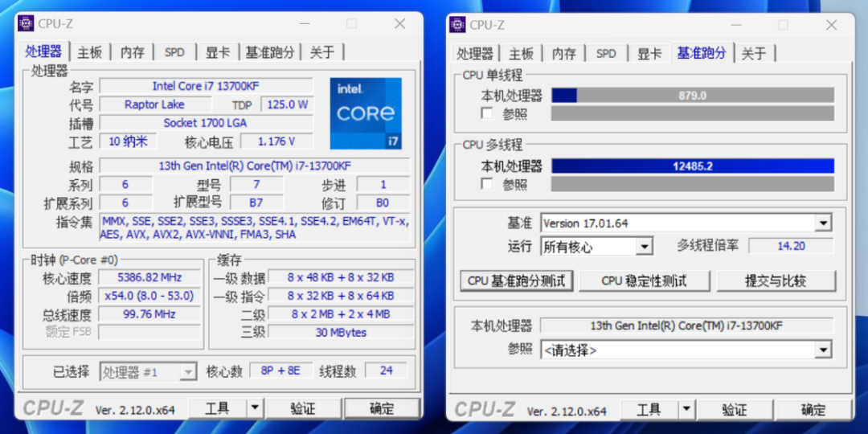This screenshot has height=434, width=868.
Task: Open the 工具 arrow menu in left window
Action: coord(254,409)
